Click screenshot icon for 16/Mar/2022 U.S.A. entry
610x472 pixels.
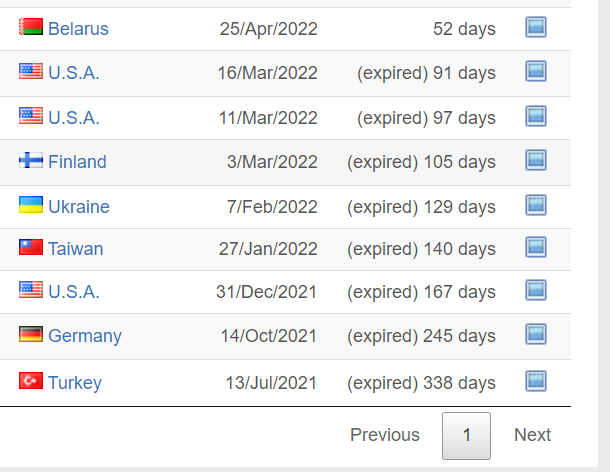coord(536,71)
